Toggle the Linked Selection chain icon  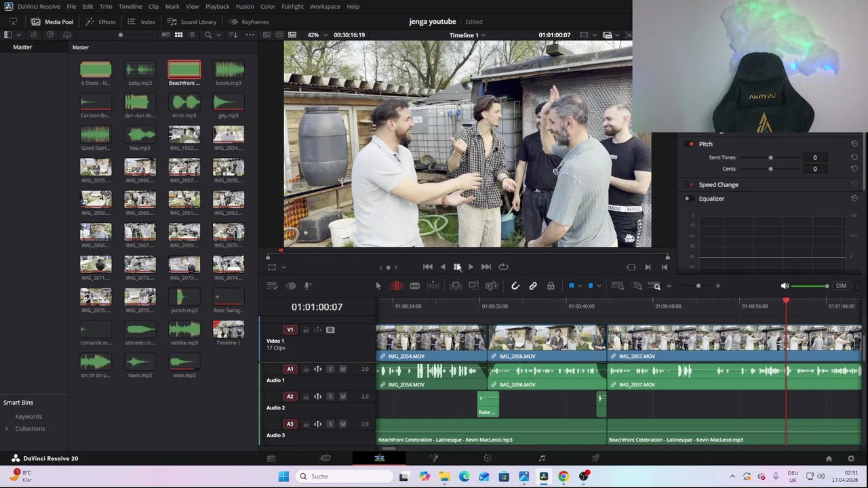533,286
